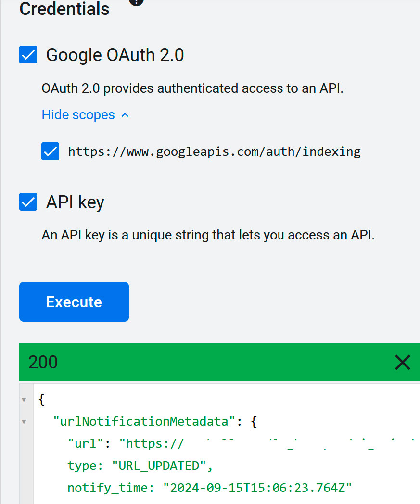Disable the API key checkbox
This screenshot has width=420, height=504.
28,202
